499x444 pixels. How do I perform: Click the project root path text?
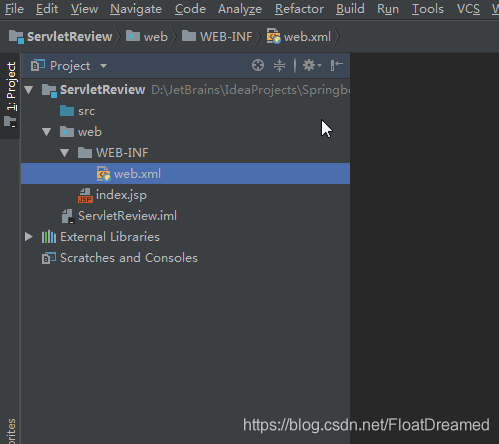tap(251, 90)
